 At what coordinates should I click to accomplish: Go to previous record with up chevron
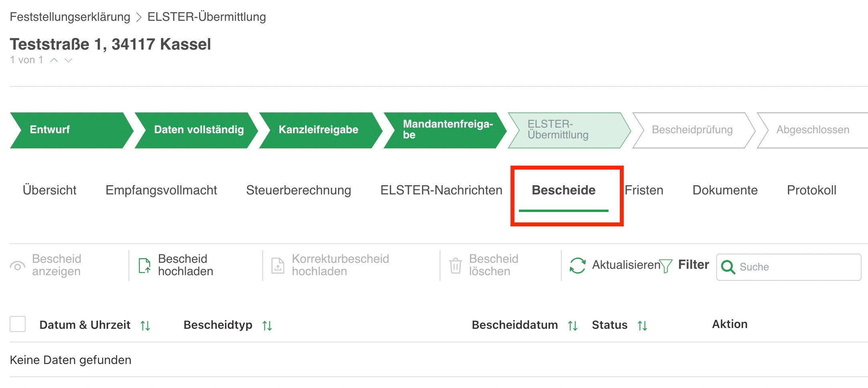54,60
